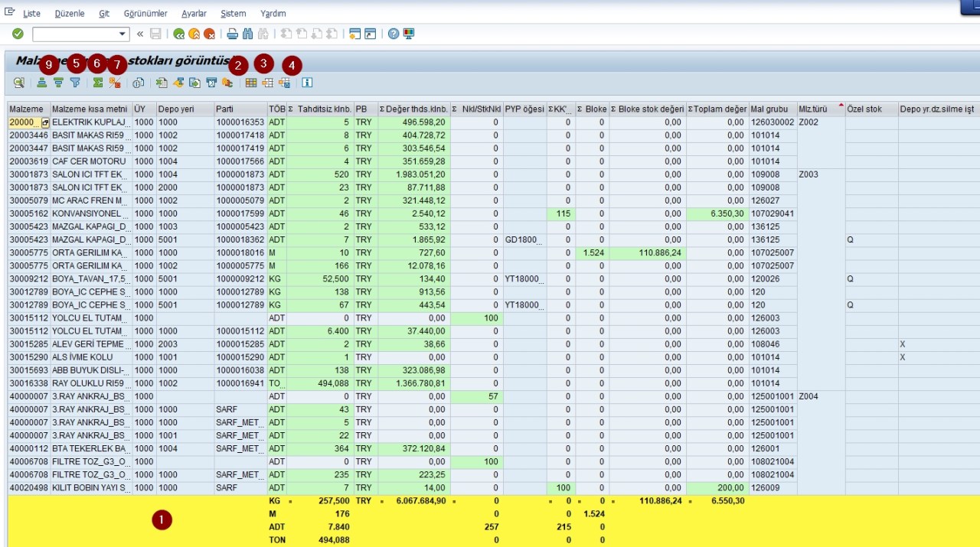Click the Sort descending toolbar icon
980x547 pixels.
tap(58, 83)
